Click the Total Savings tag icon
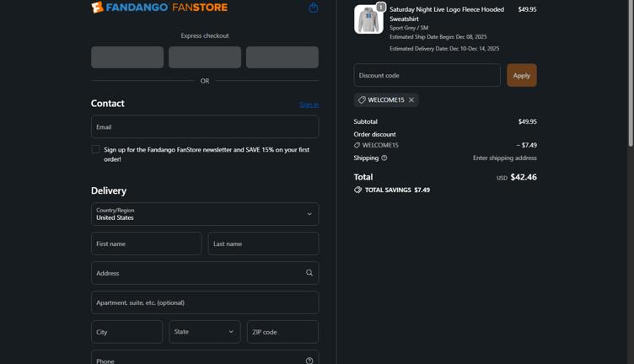The image size is (634, 364). pyautogui.click(x=357, y=190)
